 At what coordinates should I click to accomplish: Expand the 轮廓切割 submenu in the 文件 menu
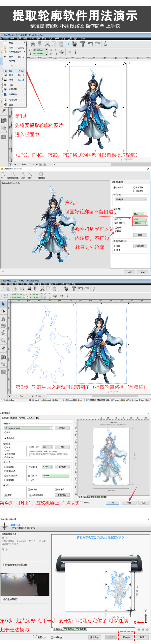coord(14,89)
